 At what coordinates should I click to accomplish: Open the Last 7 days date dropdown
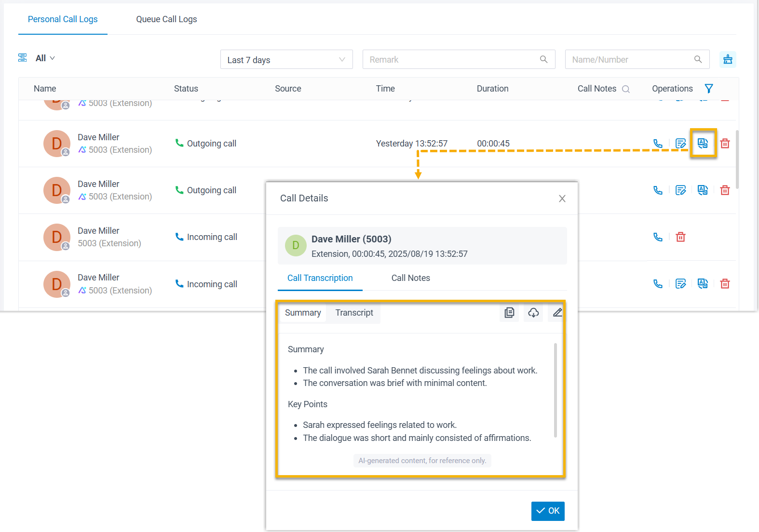pyautogui.click(x=286, y=60)
